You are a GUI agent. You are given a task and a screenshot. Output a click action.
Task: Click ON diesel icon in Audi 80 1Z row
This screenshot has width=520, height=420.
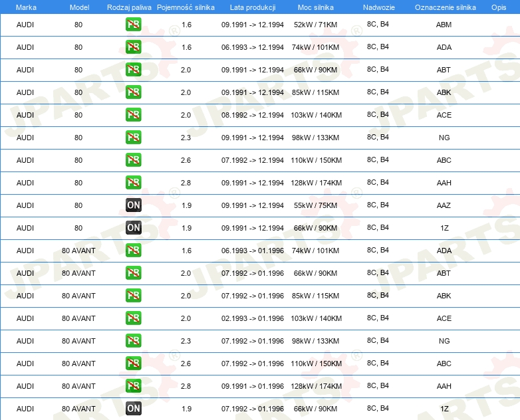pyautogui.click(x=133, y=228)
